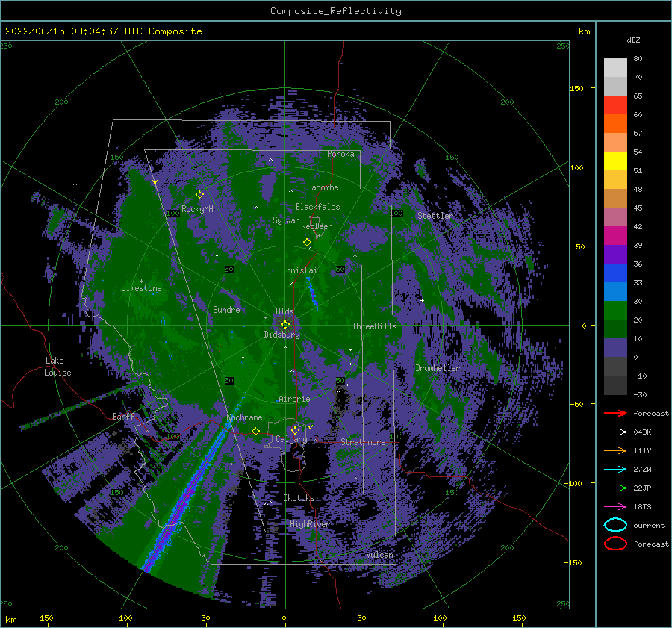Click the Stettler city label
Screen dimensions: 672x628
435,216
